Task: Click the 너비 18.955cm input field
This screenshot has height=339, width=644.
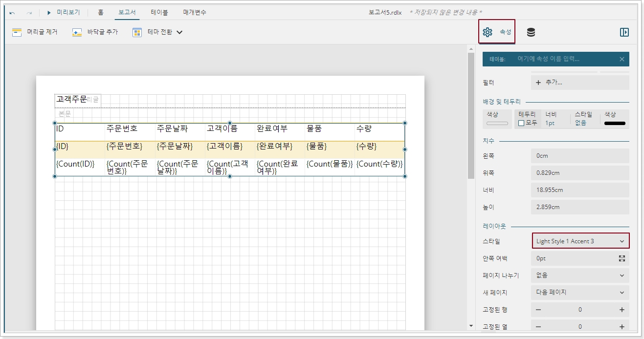Action: (580, 190)
